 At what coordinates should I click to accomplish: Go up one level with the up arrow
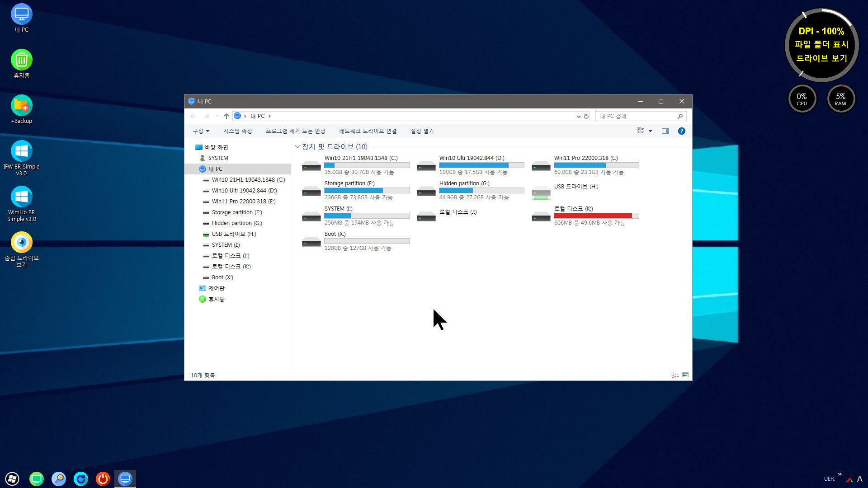[x=226, y=116]
